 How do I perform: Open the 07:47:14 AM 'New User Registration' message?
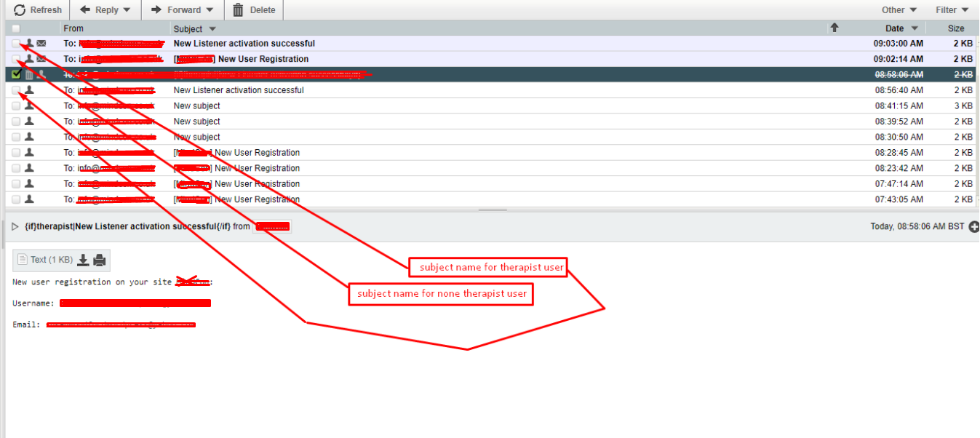pos(236,184)
